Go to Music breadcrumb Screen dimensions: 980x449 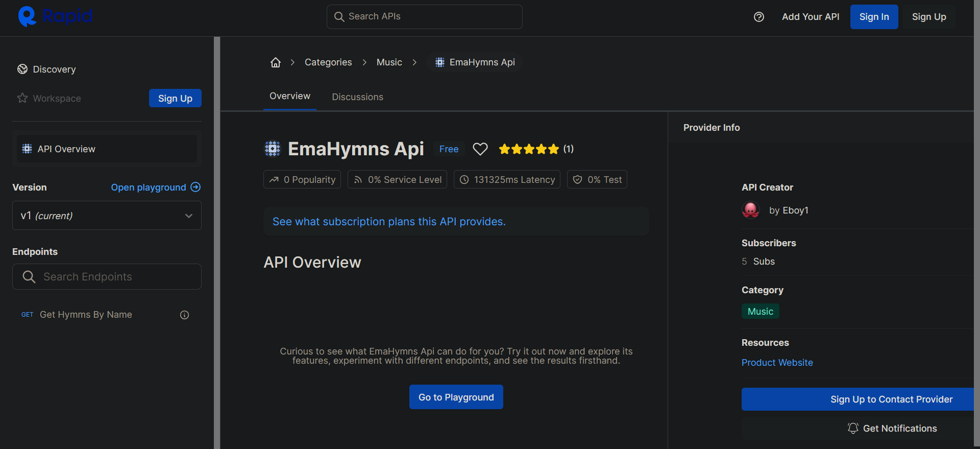click(x=389, y=62)
